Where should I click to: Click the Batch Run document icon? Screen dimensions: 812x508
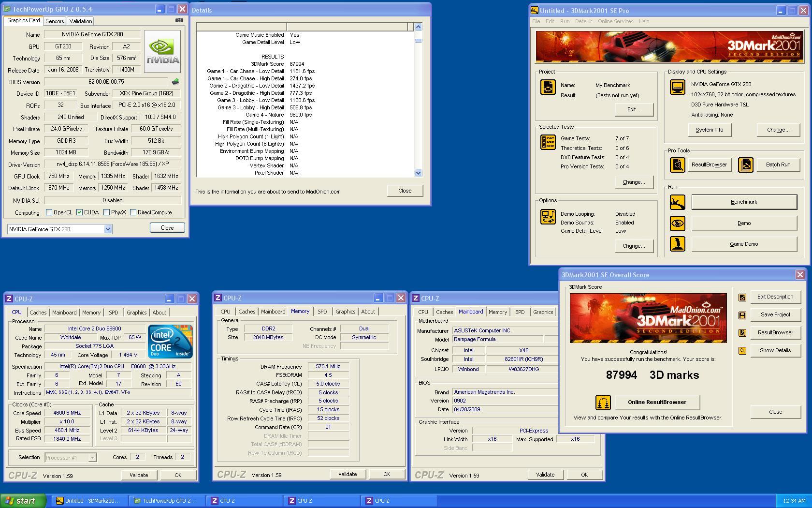coord(745,165)
